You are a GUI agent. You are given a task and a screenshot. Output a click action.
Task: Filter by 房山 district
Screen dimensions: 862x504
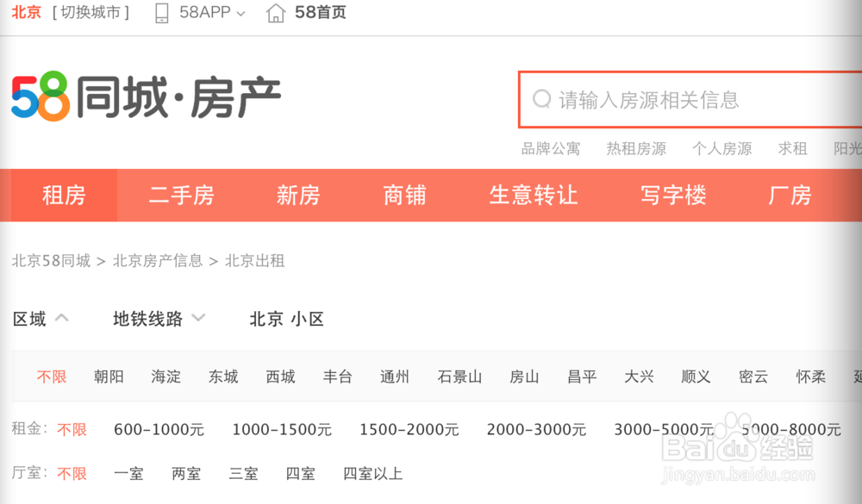click(x=524, y=376)
